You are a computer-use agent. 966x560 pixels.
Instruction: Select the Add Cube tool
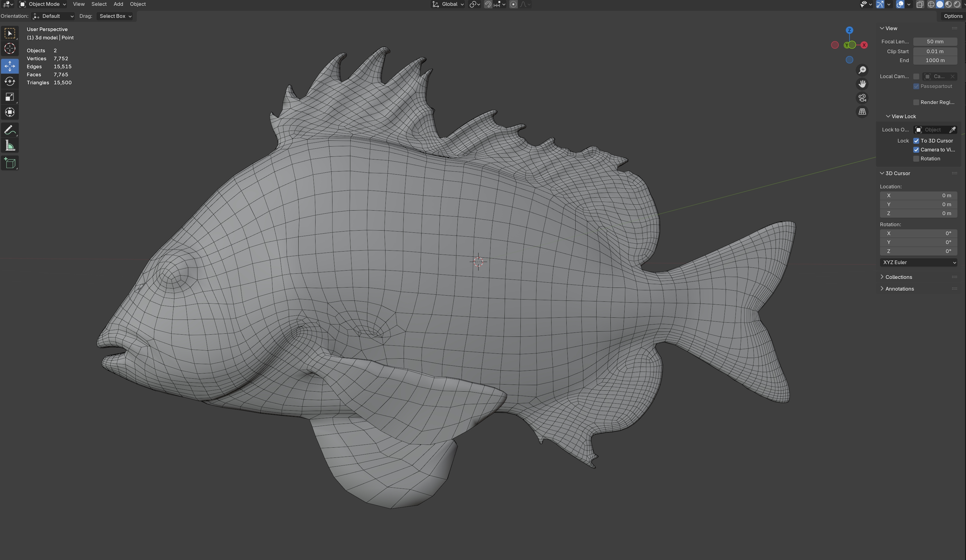[x=10, y=163]
